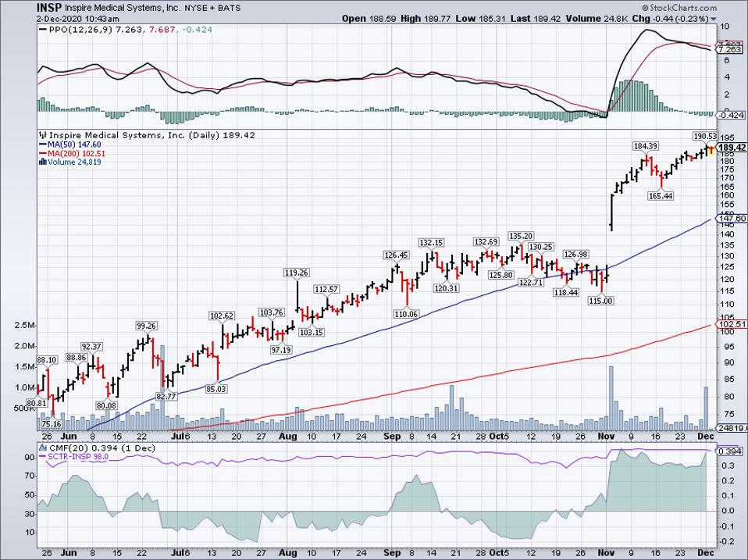Click the 97.19 price annotation
This screenshot has width=748, height=560.
[281, 350]
